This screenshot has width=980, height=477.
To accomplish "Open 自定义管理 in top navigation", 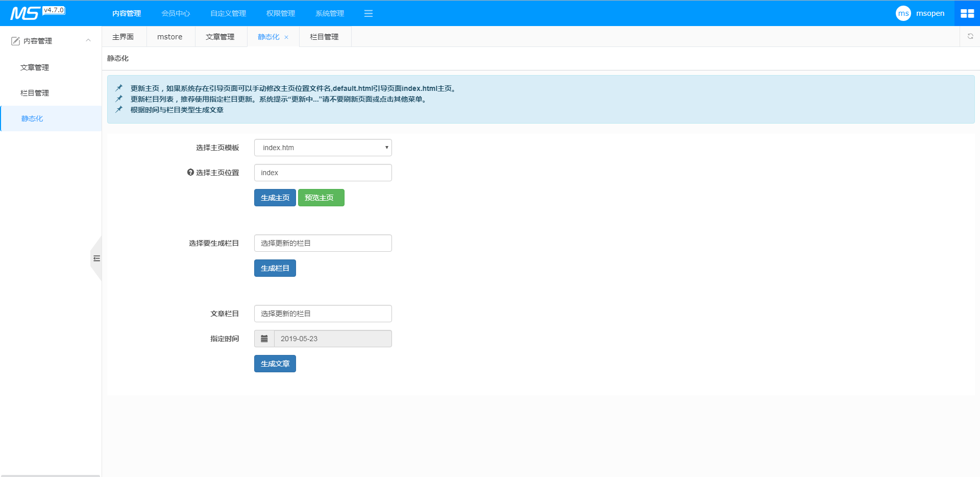I will click(228, 13).
